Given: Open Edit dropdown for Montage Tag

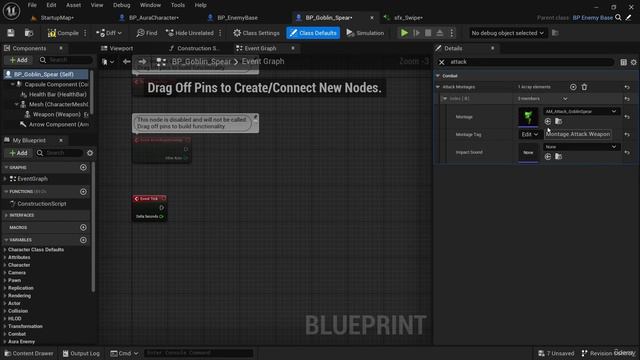Looking at the screenshot, I should (529, 134).
